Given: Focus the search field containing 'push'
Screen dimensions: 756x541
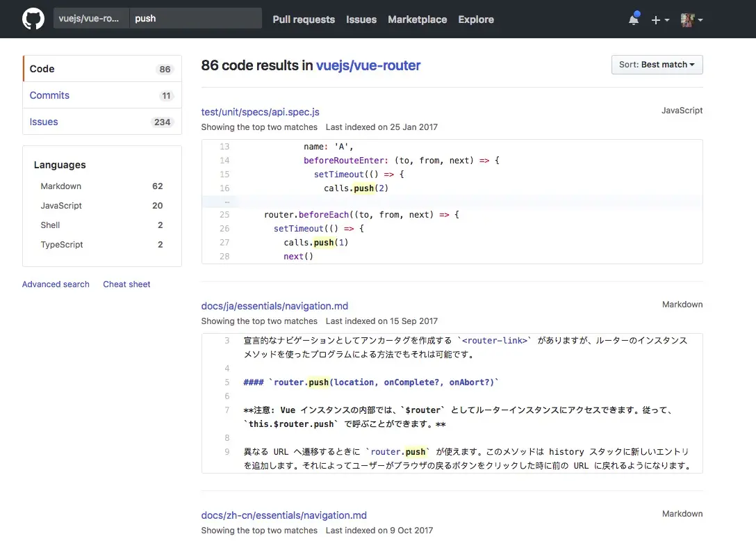Looking at the screenshot, I should pyautogui.click(x=196, y=18).
